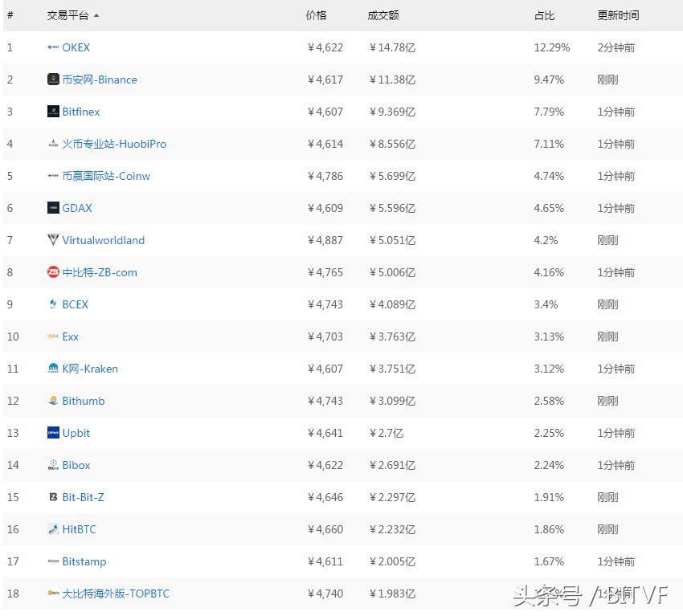
Task: Open the BCEX exchange link
Action: 75,304
